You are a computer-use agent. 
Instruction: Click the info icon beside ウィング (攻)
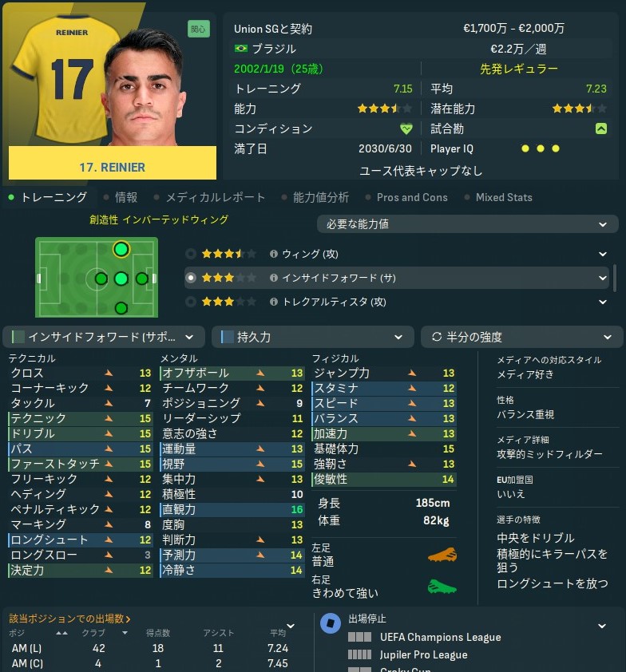click(274, 254)
